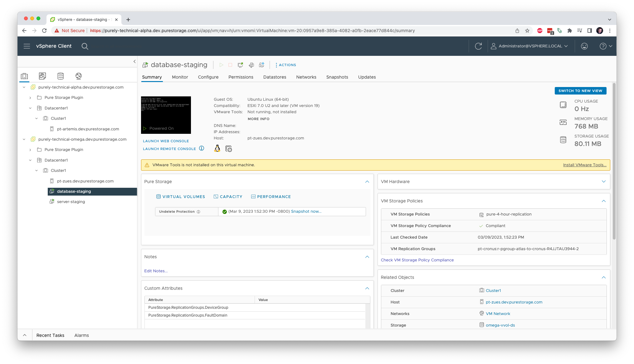Refresh the vSphere Client view

point(478,46)
